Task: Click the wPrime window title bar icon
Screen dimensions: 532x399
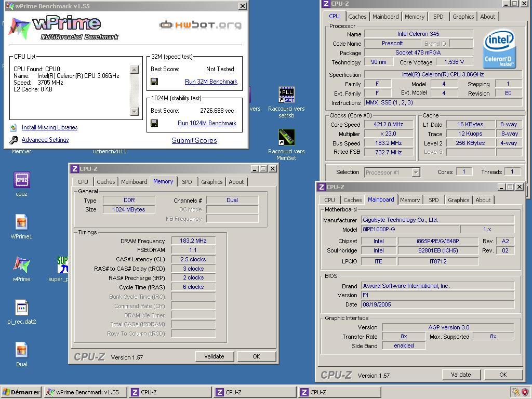Action: tap(10, 6)
